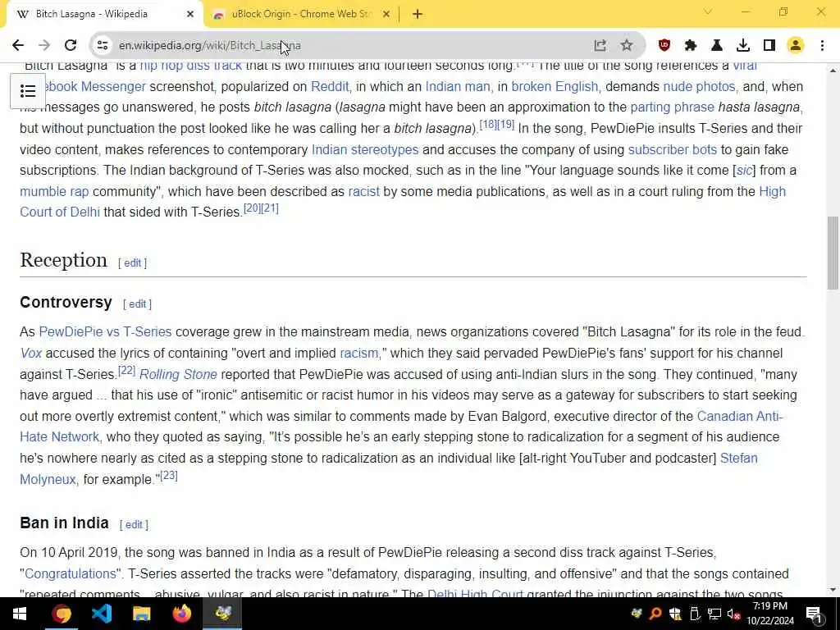Open the sic link

[744, 171]
